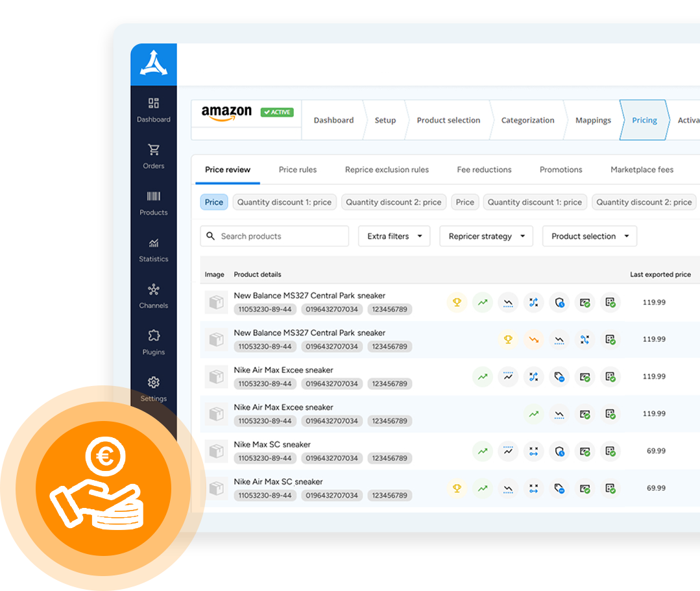Image resolution: width=700 pixels, height=591 pixels.
Task: Expand the Product selection dropdown filter
Action: tap(589, 236)
